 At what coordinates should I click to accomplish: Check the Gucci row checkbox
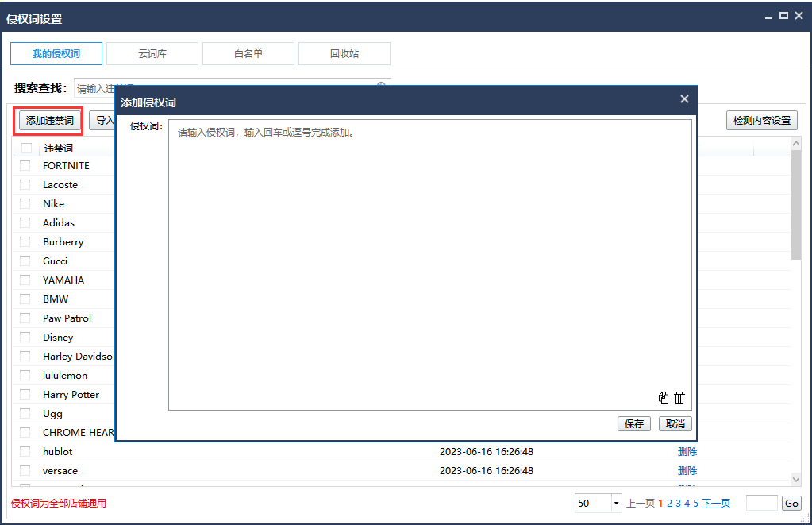coord(25,261)
